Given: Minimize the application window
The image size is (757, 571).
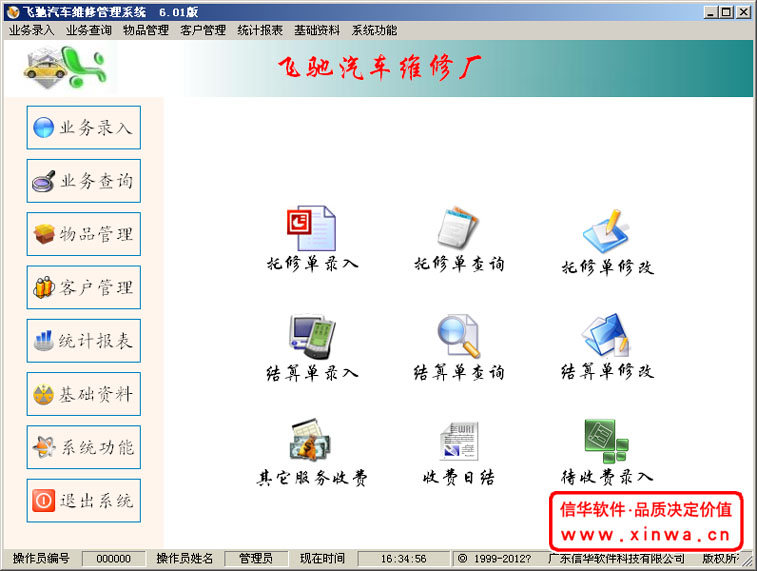Looking at the screenshot, I should point(710,12).
